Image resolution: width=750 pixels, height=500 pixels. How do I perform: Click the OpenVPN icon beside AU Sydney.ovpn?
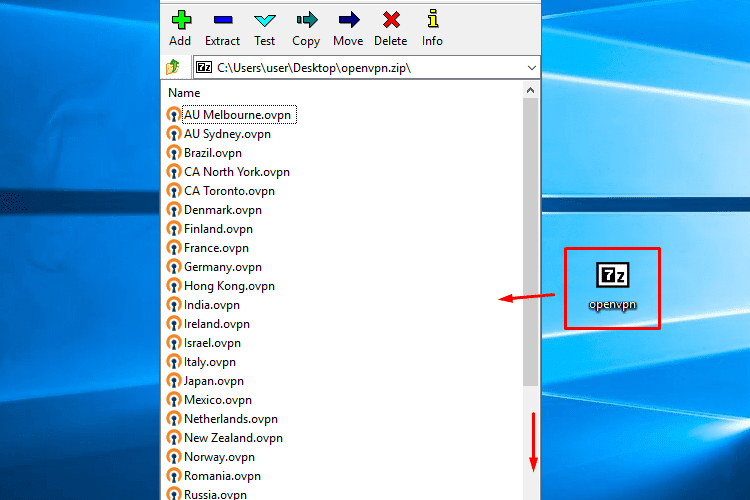click(x=174, y=134)
